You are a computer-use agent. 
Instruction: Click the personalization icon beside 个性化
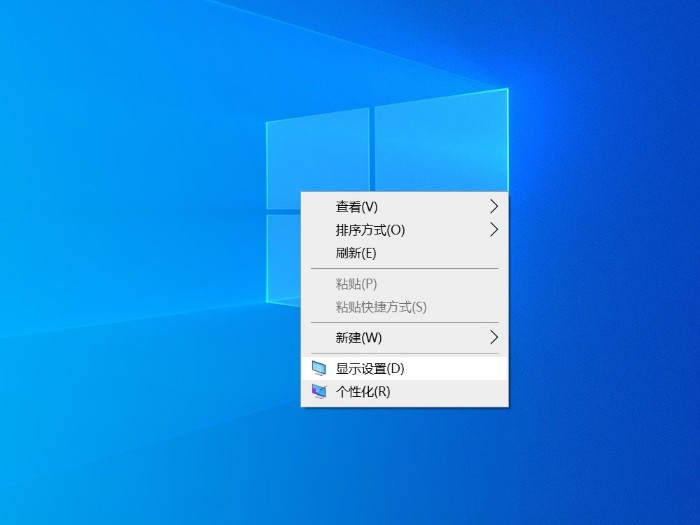(x=319, y=392)
